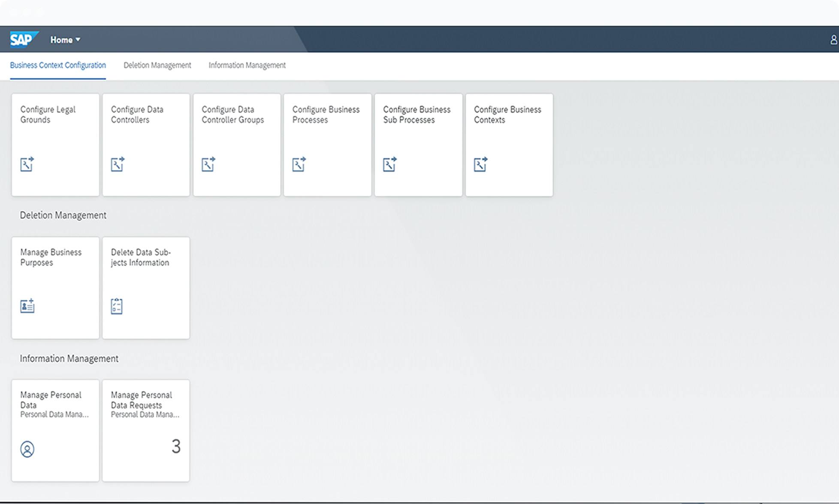Image resolution: width=839 pixels, height=504 pixels.
Task: Open the Configure Legal Grounds tile icon
Action: [27, 164]
